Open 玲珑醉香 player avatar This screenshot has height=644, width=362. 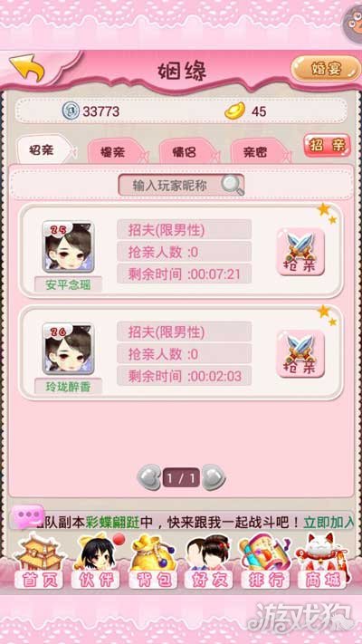pos(69,349)
